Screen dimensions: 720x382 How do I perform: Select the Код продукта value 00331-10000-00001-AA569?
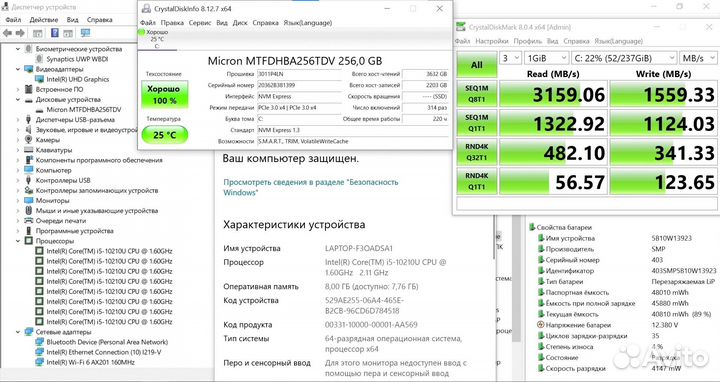371,325
